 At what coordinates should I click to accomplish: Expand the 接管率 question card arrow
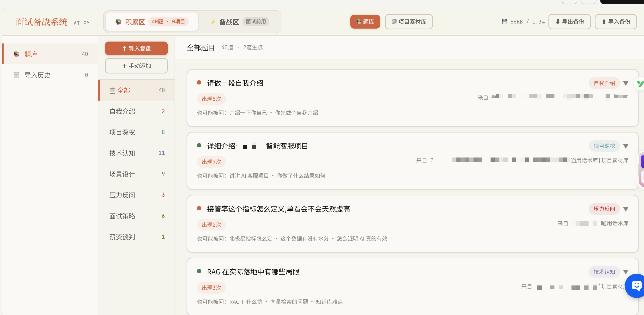(x=626, y=209)
